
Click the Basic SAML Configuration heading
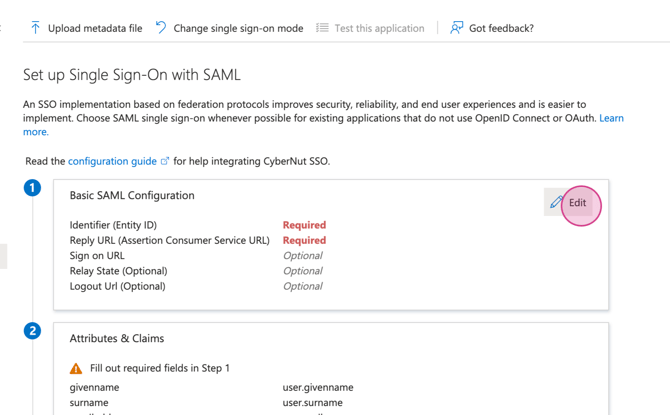(x=132, y=196)
